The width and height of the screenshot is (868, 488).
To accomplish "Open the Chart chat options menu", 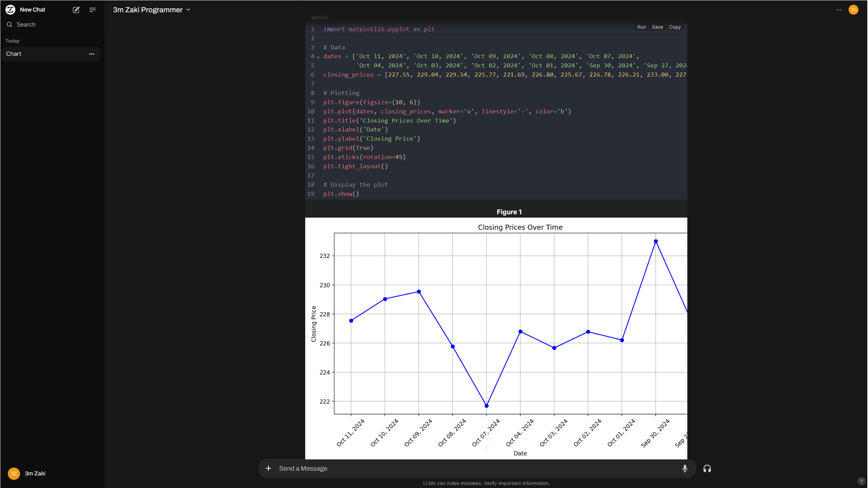I will (x=92, y=54).
